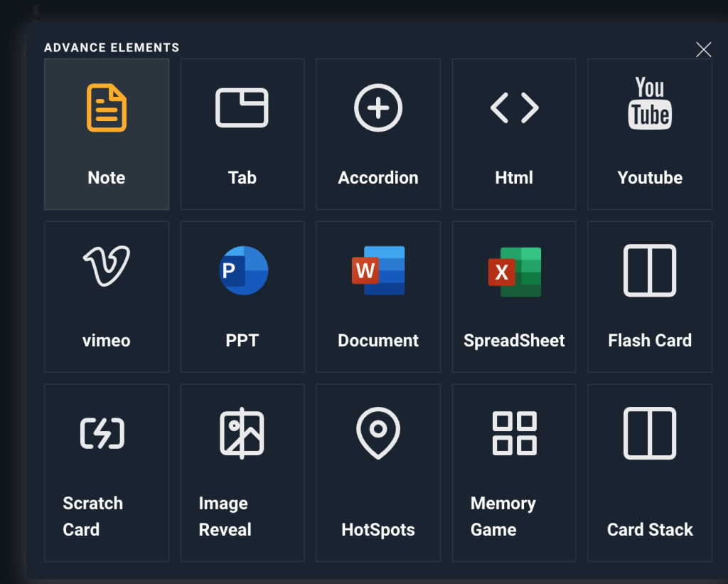Choose the Memory Game grid icon
Viewport: 728px width, 584px height.
[x=515, y=432]
